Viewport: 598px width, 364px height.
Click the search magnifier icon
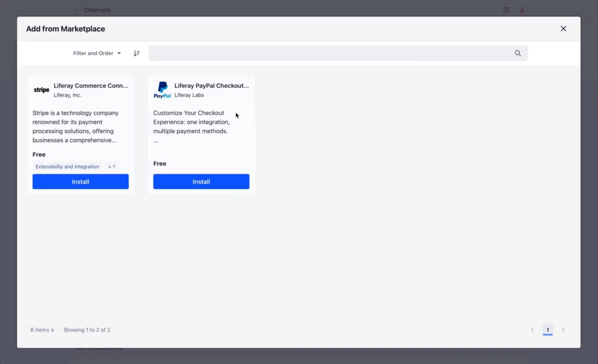point(518,53)
